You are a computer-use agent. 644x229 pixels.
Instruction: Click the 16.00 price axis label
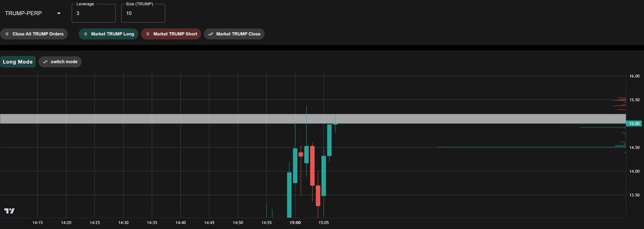tap(634, 76)
